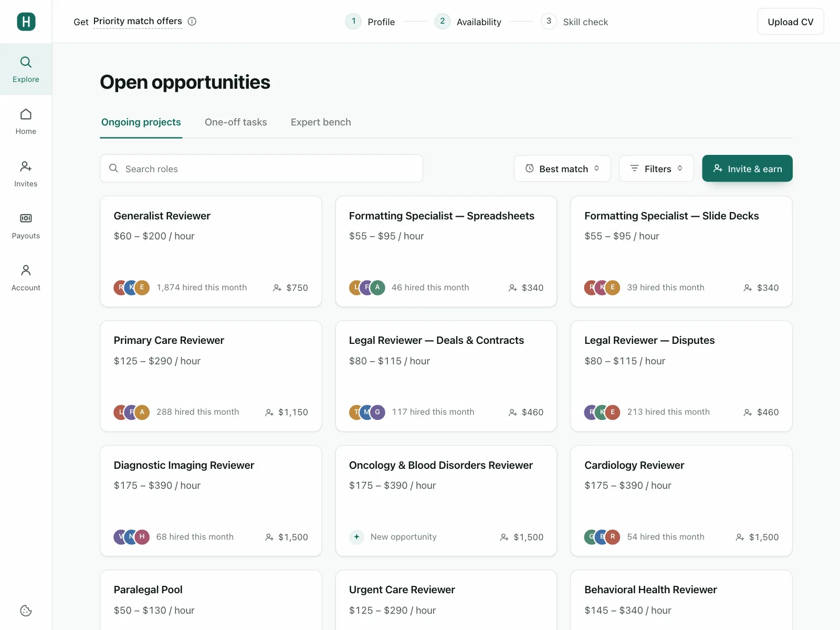Click the "117 hired this month" text
Viewport: 840px width, 630px height.
(x=433, y=412)
